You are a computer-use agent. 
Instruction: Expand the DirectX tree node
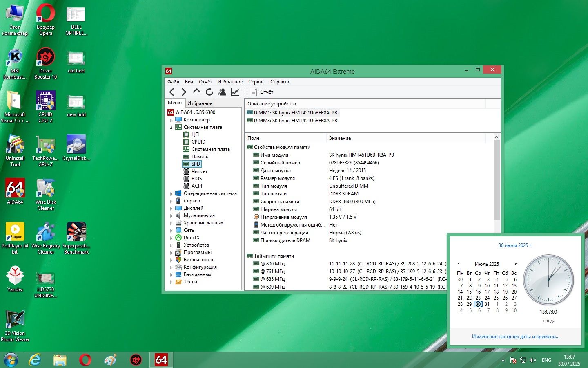coord(171,238)
